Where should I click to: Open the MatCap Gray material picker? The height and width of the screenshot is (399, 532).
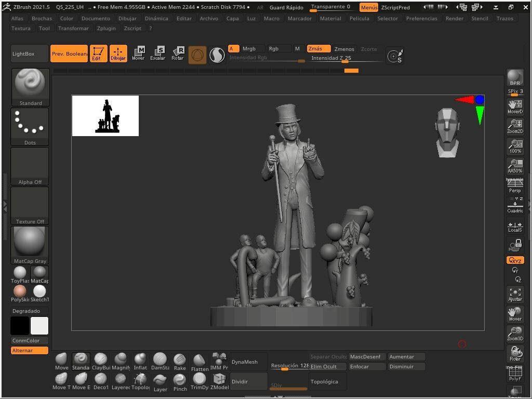[30, 245]
